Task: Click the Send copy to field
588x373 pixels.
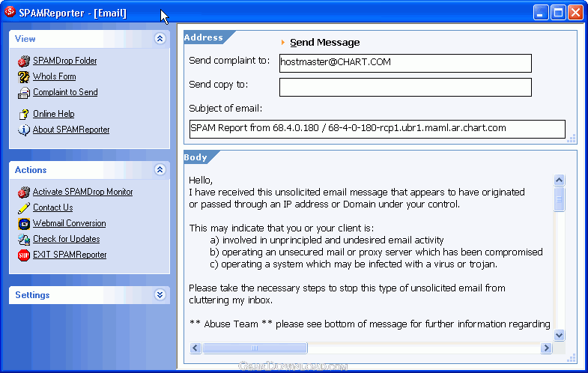Action: pyautogui.click(x=405, y=88)
